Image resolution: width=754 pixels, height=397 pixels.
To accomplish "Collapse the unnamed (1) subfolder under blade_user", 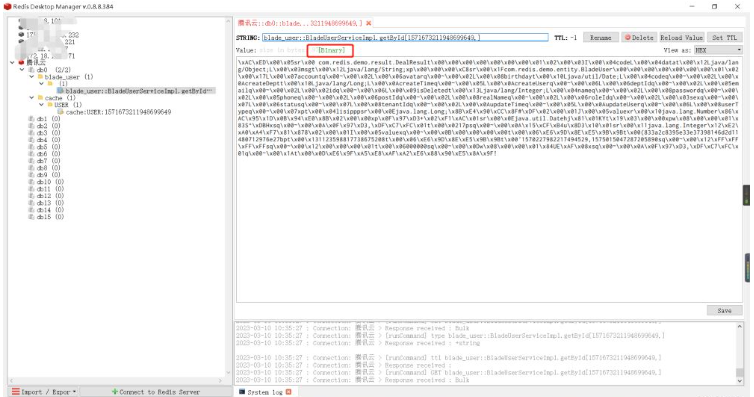I will pyautogui.click(x=41, y=84).
